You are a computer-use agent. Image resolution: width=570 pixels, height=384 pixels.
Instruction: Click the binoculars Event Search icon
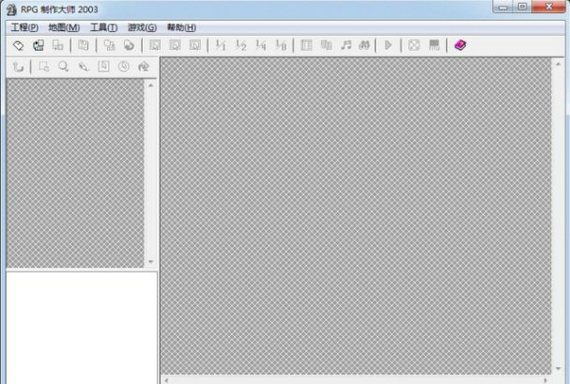pos(364,45)
